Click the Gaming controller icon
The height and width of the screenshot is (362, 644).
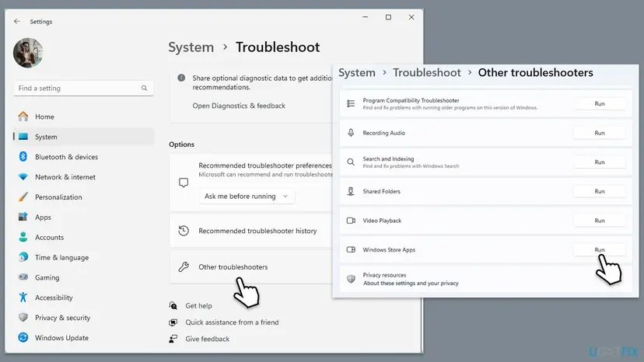[23, 277]
